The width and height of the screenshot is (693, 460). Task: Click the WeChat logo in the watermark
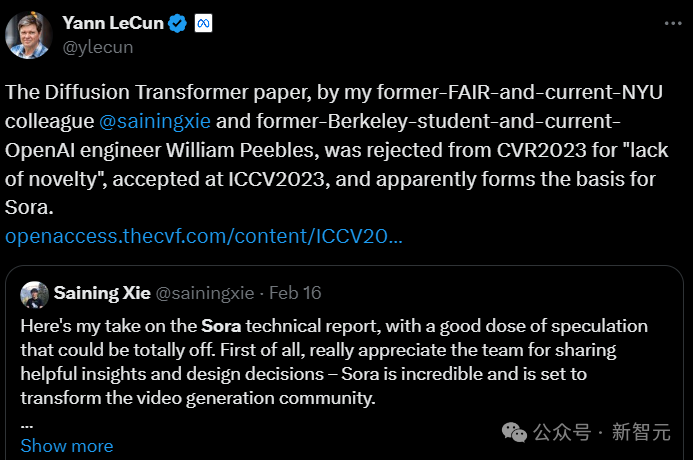pos(514,432)
